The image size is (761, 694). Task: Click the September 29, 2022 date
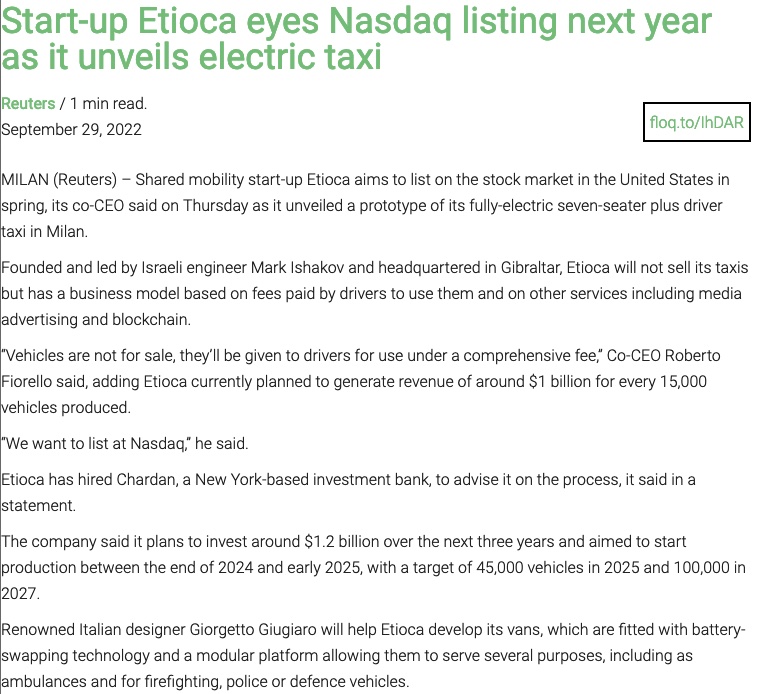click(71, 130)
